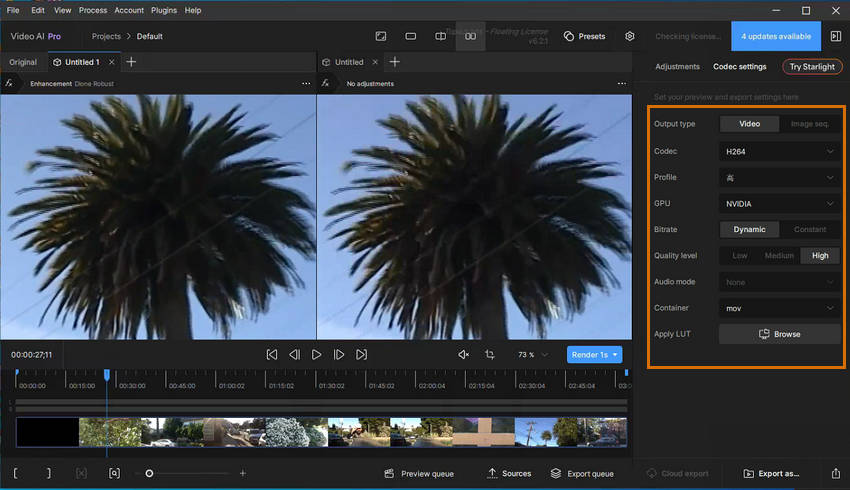This screenshot has height=490, width=850.
Task: Toggle the right side panel icon
Action: coord(835,36)
